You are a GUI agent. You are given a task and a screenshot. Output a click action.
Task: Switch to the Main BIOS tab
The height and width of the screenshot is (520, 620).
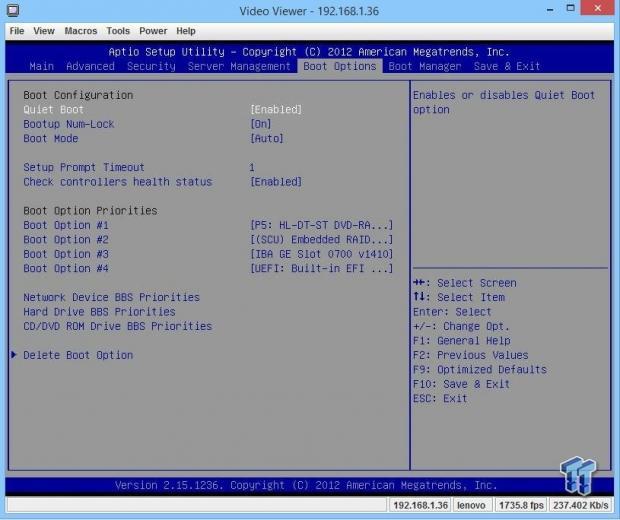[42, 66]
